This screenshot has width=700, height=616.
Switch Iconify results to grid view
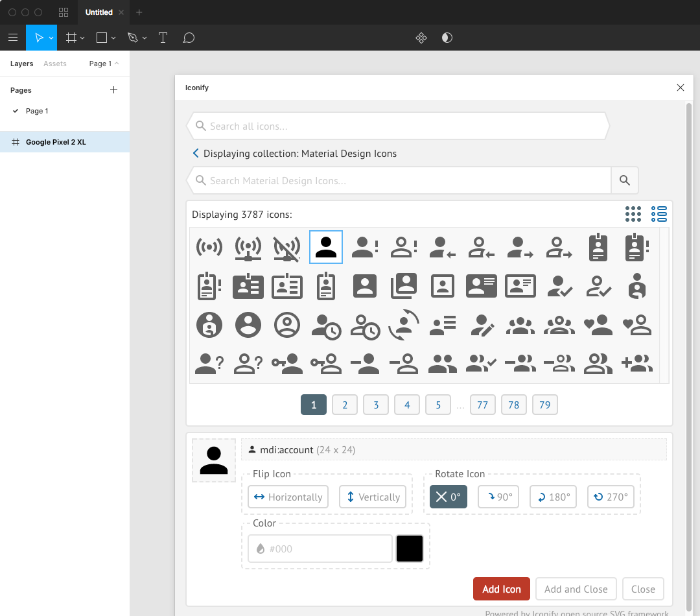633,214
